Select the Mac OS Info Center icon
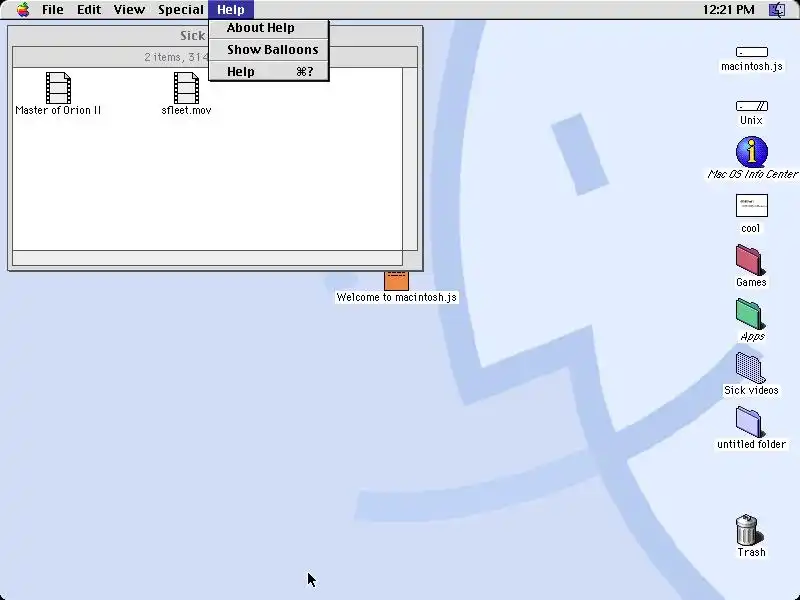 click(x=752, y=151)
